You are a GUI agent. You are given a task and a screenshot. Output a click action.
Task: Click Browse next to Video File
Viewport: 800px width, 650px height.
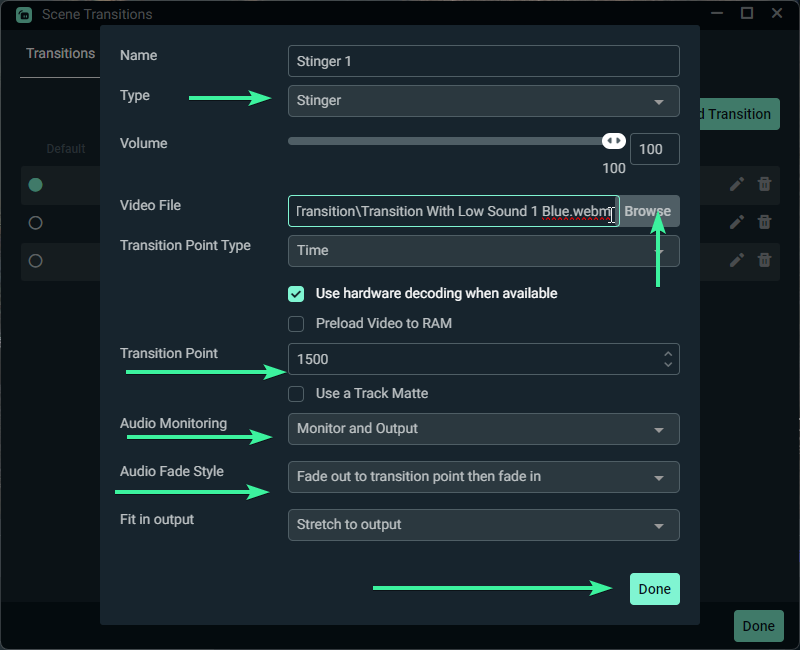649,211
